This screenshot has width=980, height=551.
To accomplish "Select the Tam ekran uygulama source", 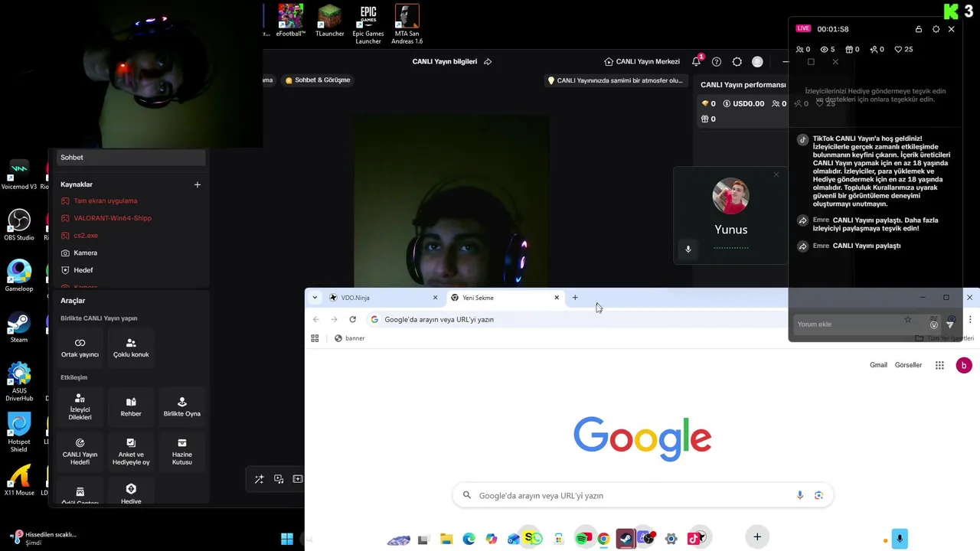I will (106, 201).
